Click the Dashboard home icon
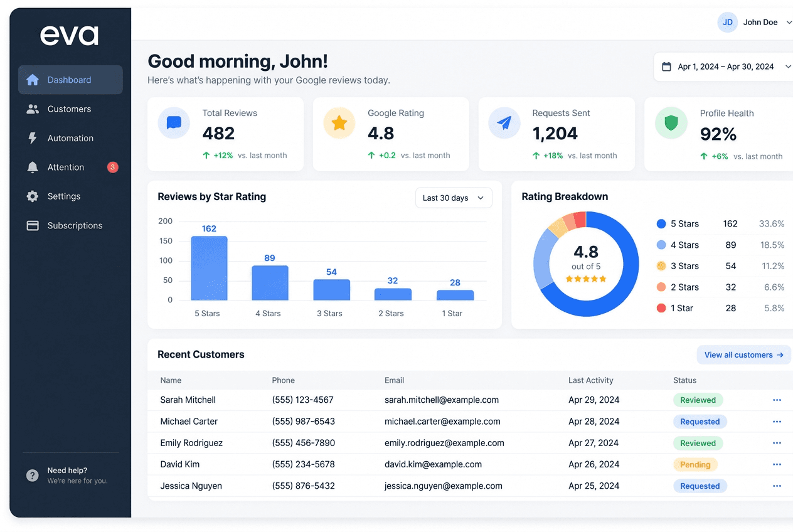793x532 pixels. 33,80
